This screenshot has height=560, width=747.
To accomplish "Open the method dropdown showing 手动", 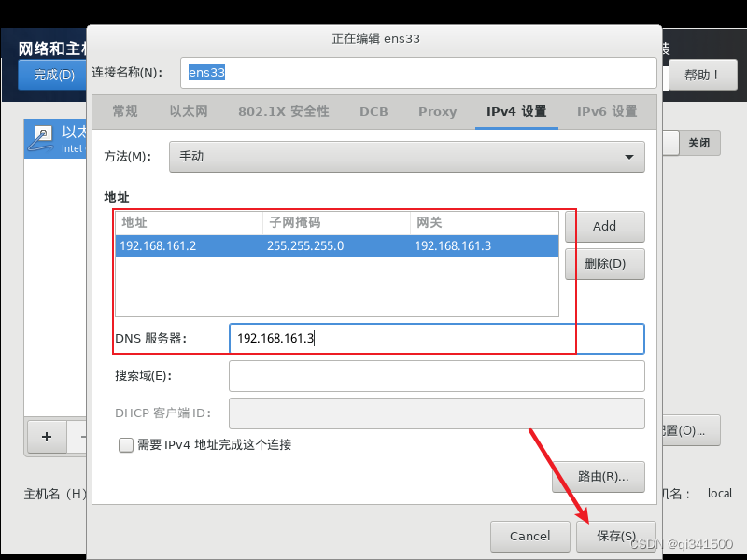I will [x=407, y=156].
